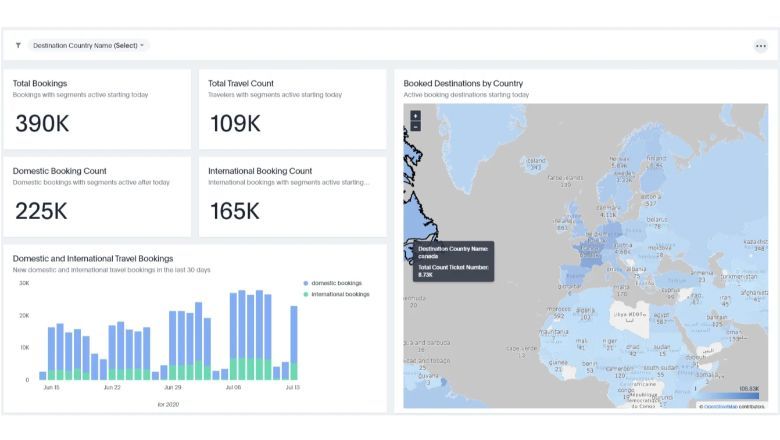Select the Domestic Booking Count 225K value

click(41, 211)
